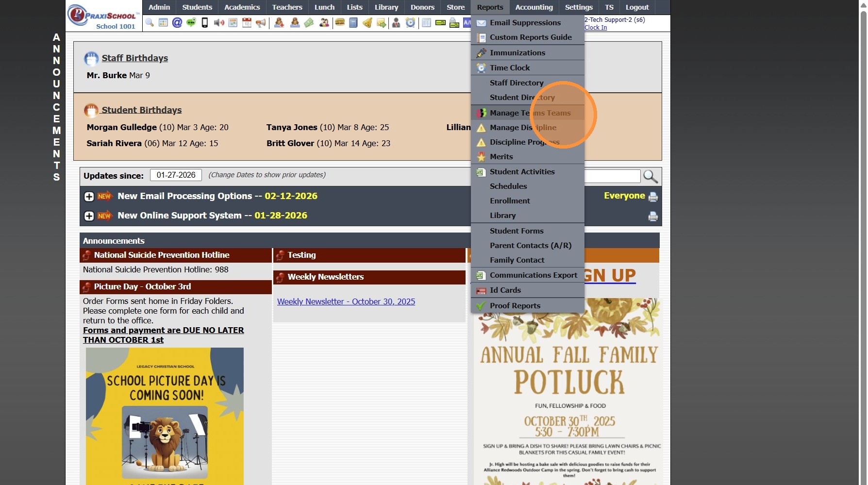Select Email Suppressions from Reports menu
This screenshot has width=868, height=485.
528,23
